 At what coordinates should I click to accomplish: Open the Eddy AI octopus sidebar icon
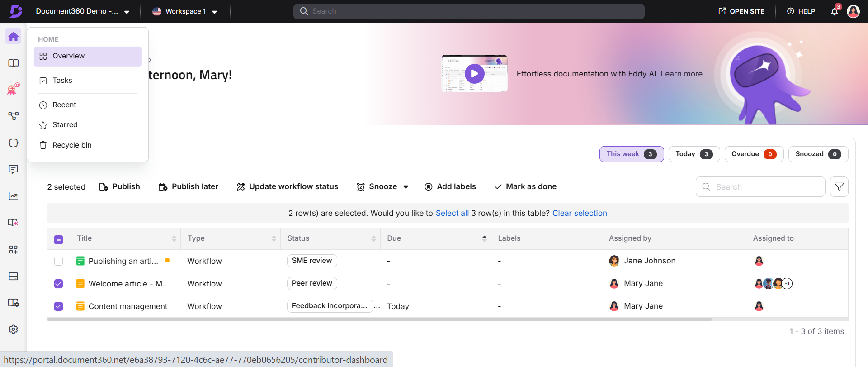tap(14, 89)
